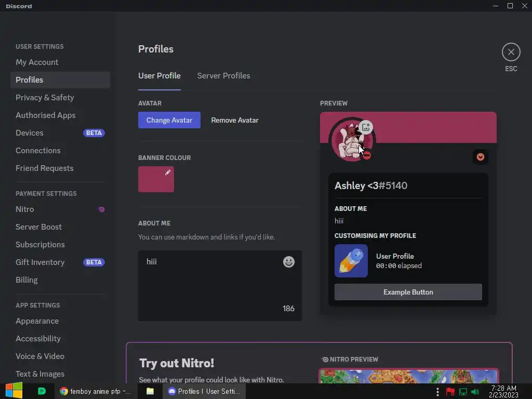Click the volume speaker tray icon
Viewport: 532px width, 399px height.
[x=475, y=392]
